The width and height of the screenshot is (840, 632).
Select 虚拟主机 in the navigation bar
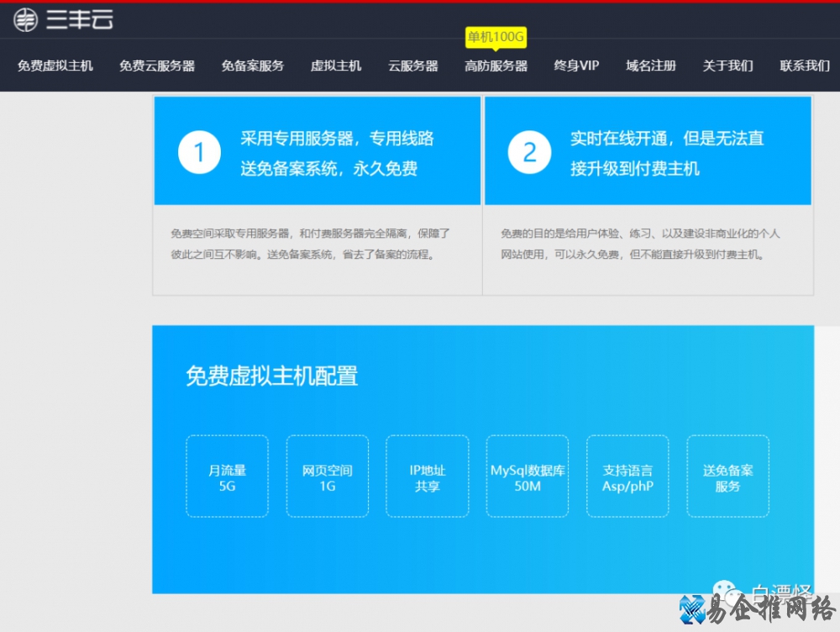336,66
